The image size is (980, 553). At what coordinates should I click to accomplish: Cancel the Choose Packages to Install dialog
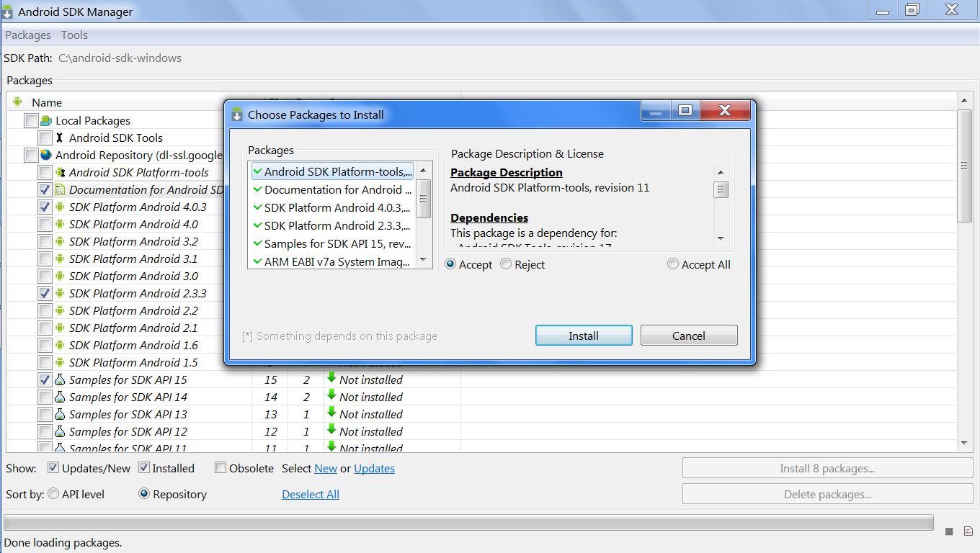click(x=689, y=336)
